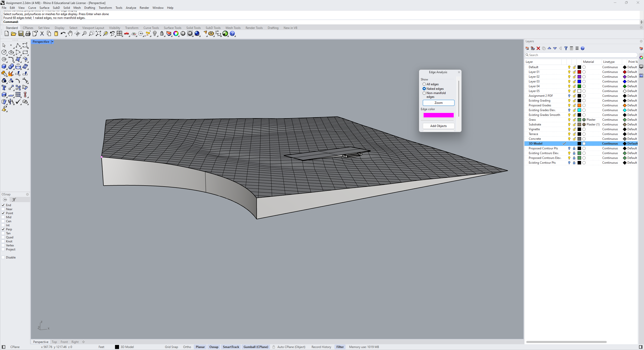This screenshot has width=644, height=350.
Task: Toggle Ortho mode in status bar
Action: click(x=187, y=347)
